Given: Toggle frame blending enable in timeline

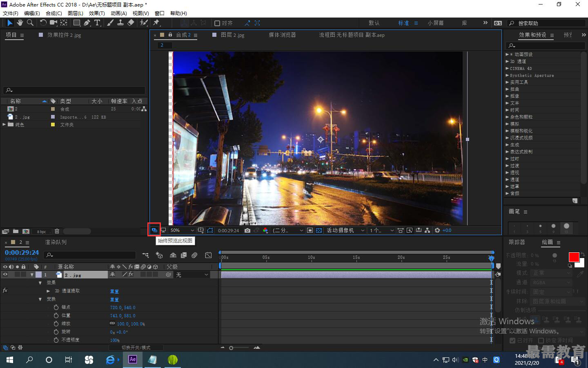Looking at the screenshot, I should click(x=184, y=255).
